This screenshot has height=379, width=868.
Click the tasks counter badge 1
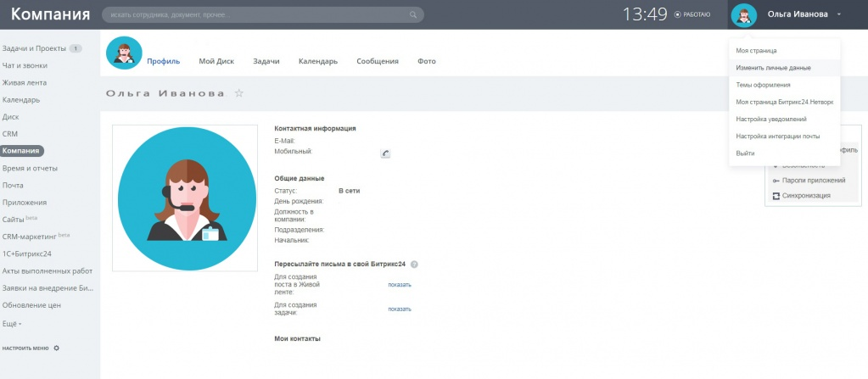76,48
